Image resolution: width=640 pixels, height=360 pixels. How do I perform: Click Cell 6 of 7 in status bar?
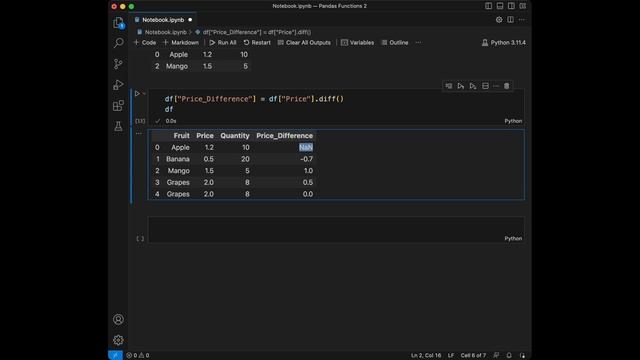(473, 356)
